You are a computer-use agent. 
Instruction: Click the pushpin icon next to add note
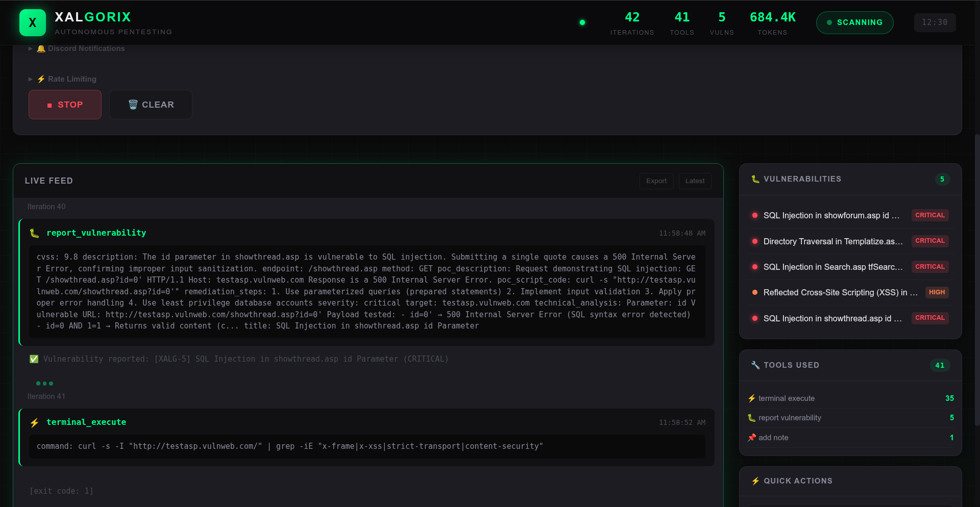click(x=751, y=437)
